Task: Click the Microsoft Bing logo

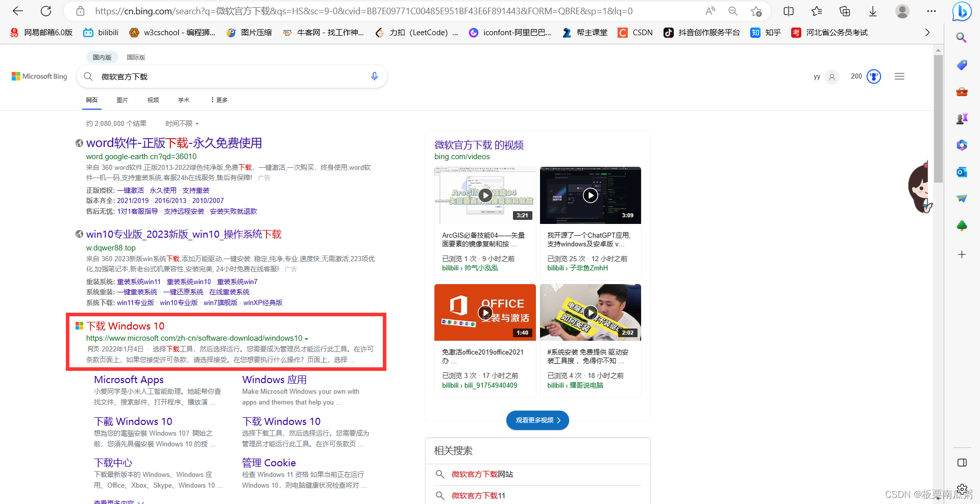Action: click(39, 77)
